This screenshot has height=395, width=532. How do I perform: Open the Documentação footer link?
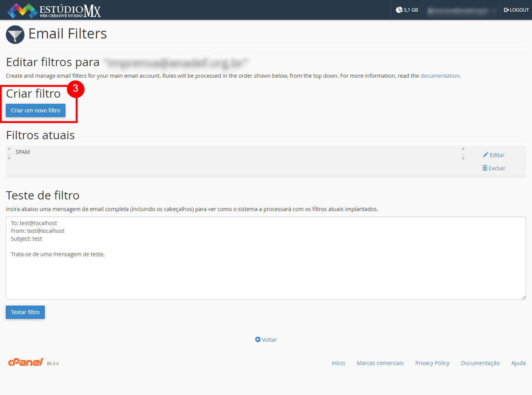point(480,363)
